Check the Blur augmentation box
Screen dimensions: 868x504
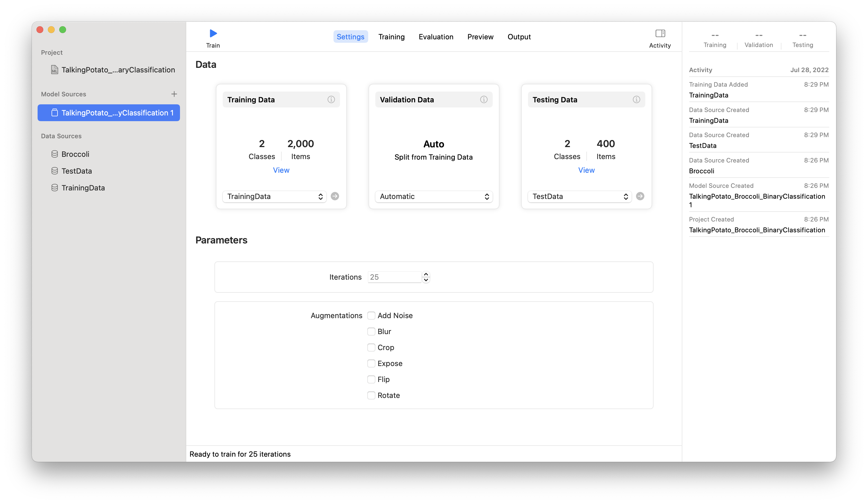click(371, 331)
